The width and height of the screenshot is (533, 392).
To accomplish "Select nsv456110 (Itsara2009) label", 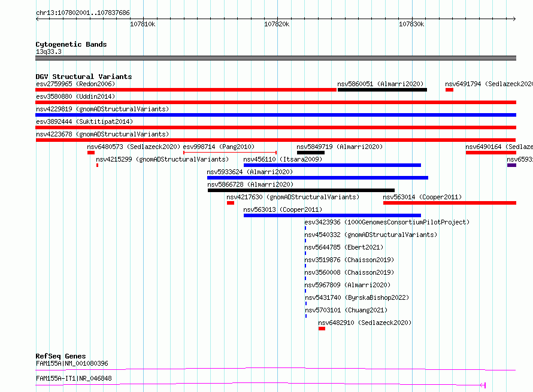I will 283,159.
